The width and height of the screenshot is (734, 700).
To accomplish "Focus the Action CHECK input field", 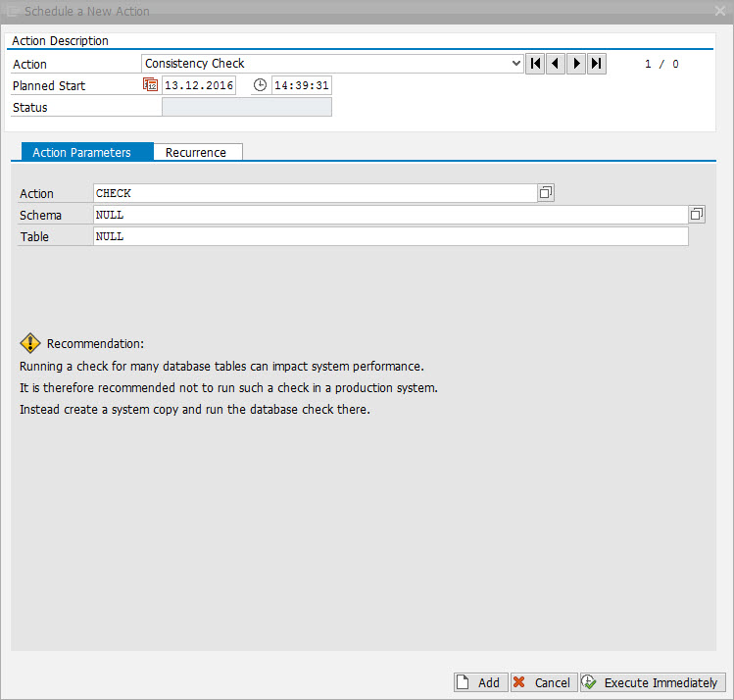I will click(x=315, y=193).
